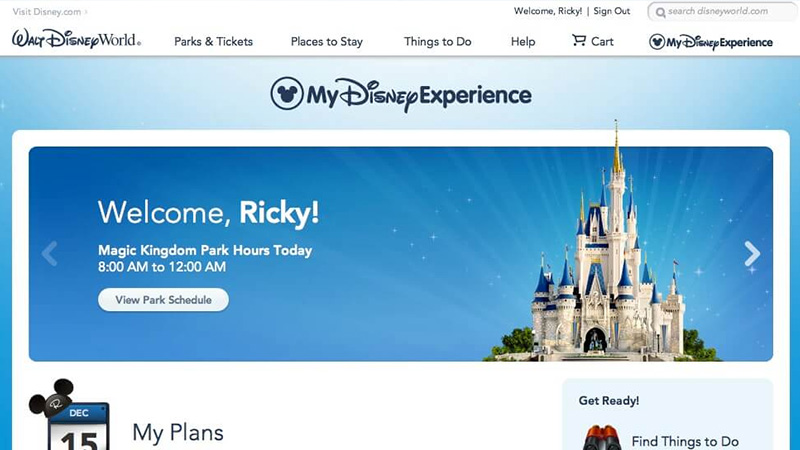Screen dimensions: 800x450
Task: Click the search magnifier icon
Action: pyautogui.click(x=660, y=12)
